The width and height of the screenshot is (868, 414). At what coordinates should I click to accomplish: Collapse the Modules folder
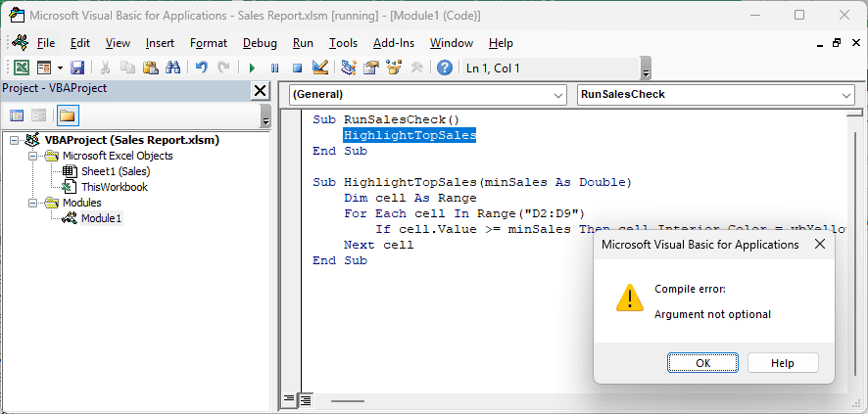[x=32, y=203]
